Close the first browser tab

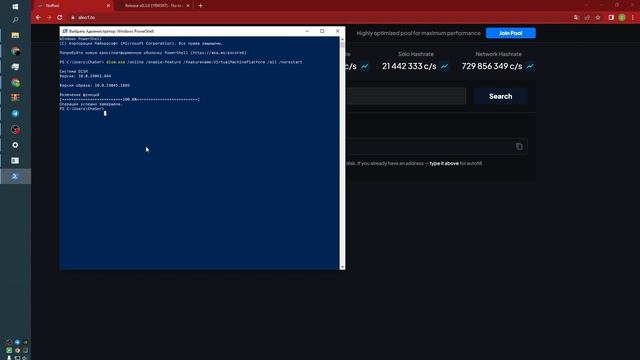pos(108,6)
